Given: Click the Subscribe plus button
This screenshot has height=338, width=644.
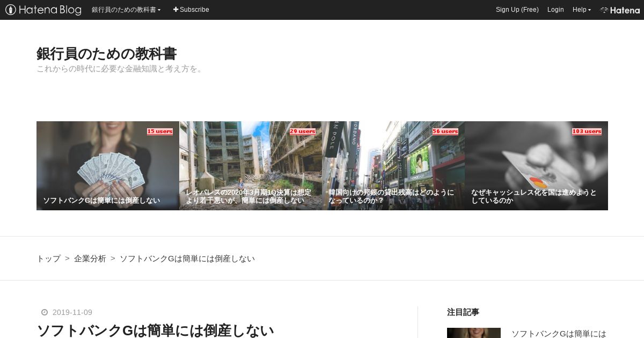Looking at the screenshot, I should point(191,10).
